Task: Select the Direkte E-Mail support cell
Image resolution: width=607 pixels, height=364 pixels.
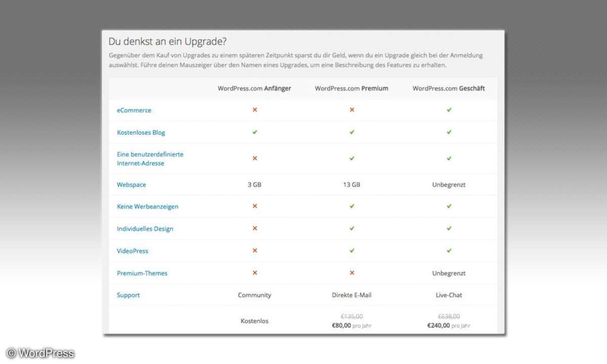Action: 352,295
